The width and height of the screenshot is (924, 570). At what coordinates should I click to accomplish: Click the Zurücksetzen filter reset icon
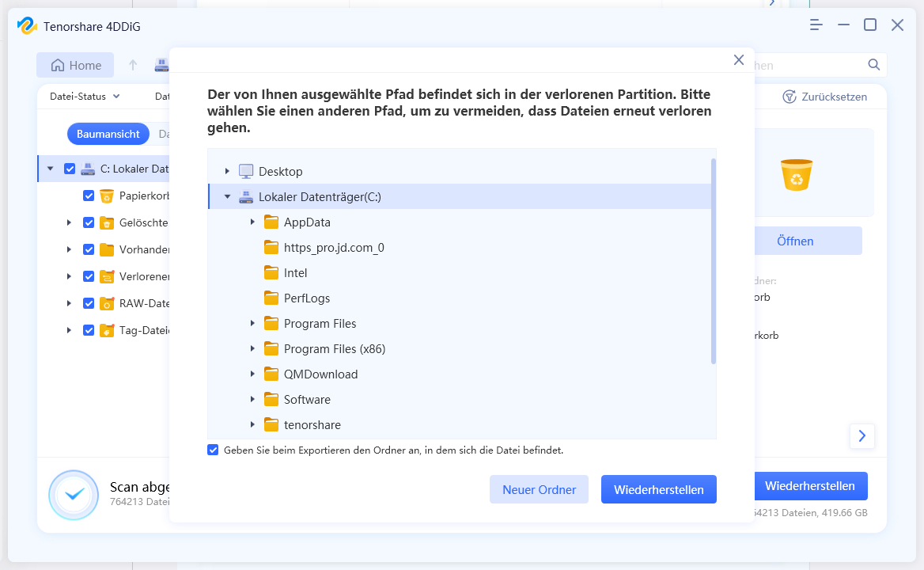(789, 97)
